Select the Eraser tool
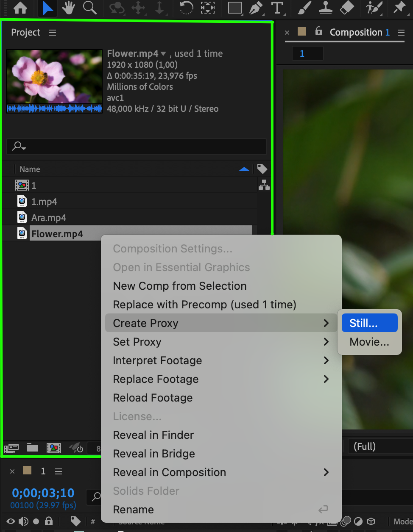This screenshot has width=413, height=532. tap(347, 8)
